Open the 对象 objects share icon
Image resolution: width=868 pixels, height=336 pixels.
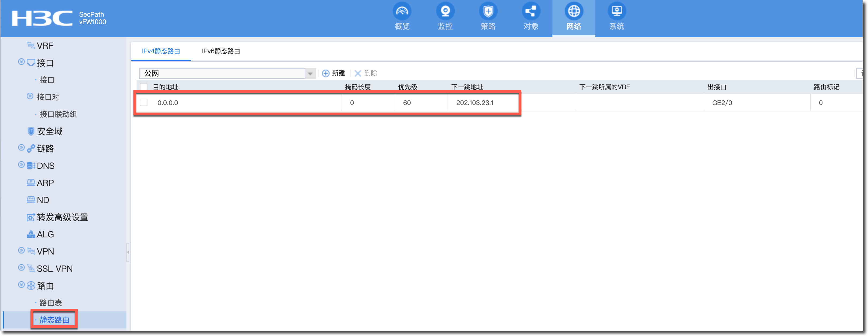tap(531, 12)
